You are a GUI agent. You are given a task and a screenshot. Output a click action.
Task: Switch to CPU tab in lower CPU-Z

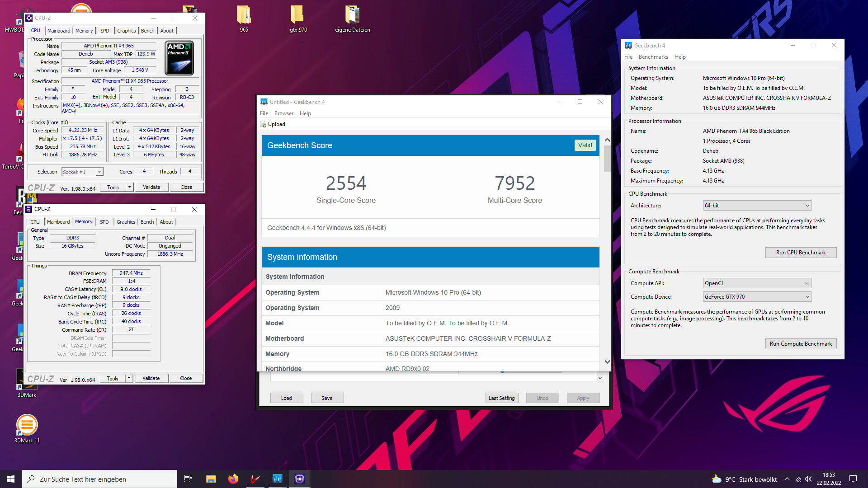(35, 222)
